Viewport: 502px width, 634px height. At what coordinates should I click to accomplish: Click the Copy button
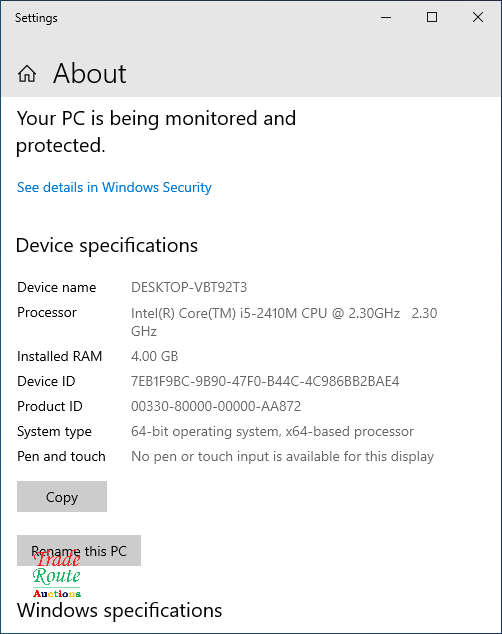[62, 497]
